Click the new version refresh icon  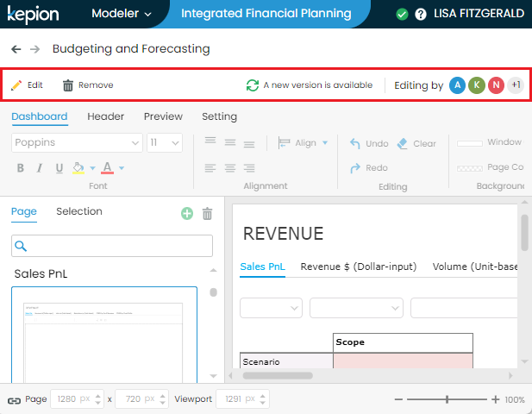(x=253, y=85)
